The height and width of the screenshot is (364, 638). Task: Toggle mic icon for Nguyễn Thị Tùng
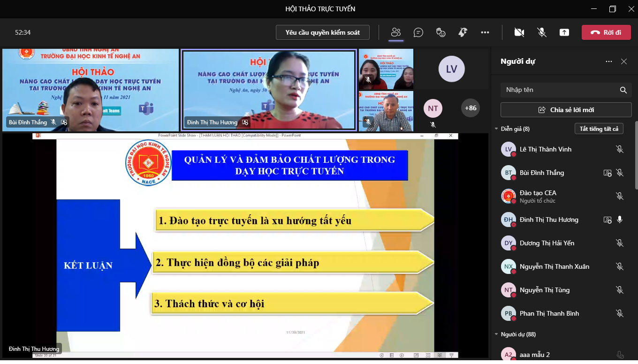click(x=620, y=290)
